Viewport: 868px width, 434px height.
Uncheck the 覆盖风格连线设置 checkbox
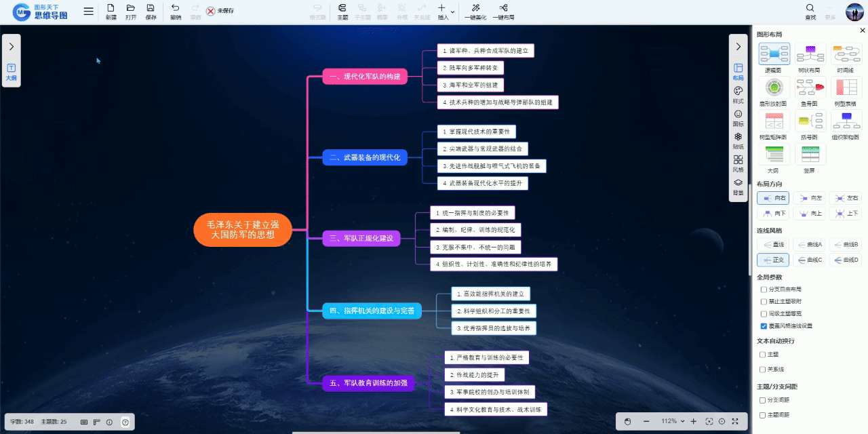coord(764,326)
